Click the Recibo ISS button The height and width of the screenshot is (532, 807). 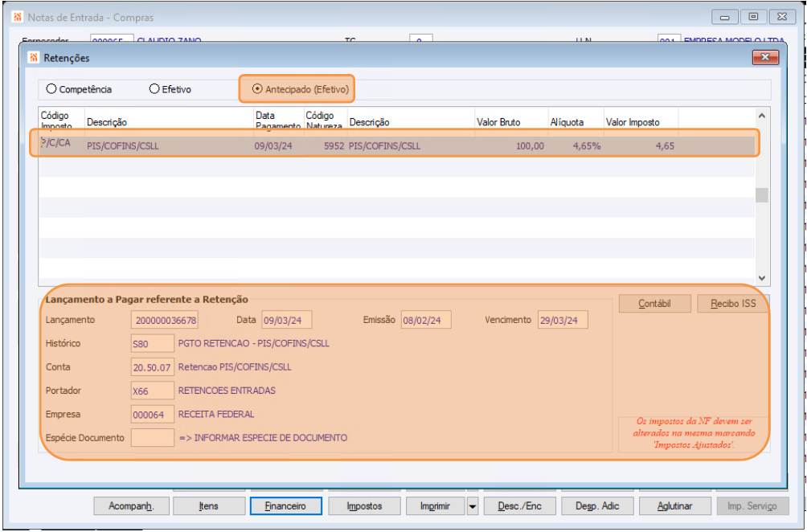point(733,304)
